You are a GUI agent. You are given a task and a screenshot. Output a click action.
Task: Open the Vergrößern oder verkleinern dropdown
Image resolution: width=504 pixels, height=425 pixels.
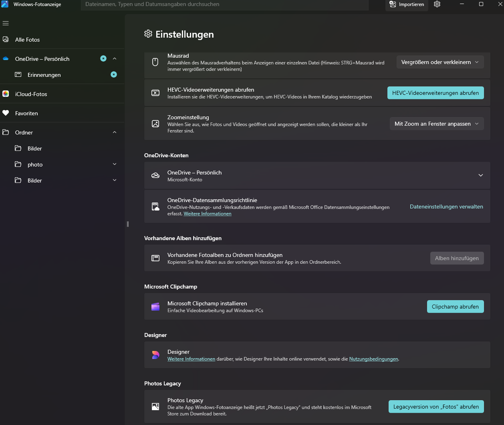point(440,62)
